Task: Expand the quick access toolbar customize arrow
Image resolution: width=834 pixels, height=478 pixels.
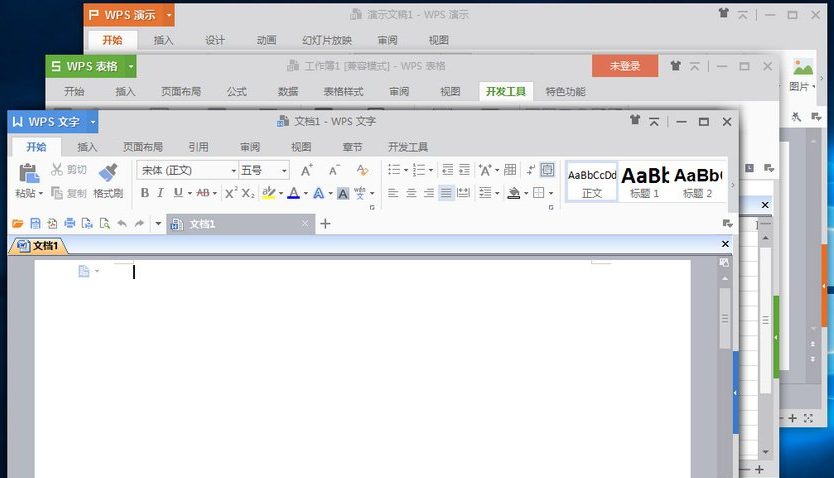Action: (158, 224)
